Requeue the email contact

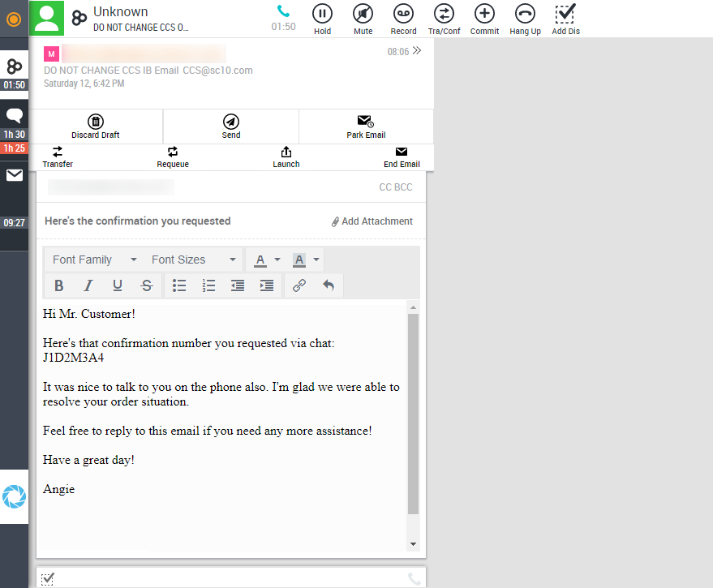[x=173, y=157]
